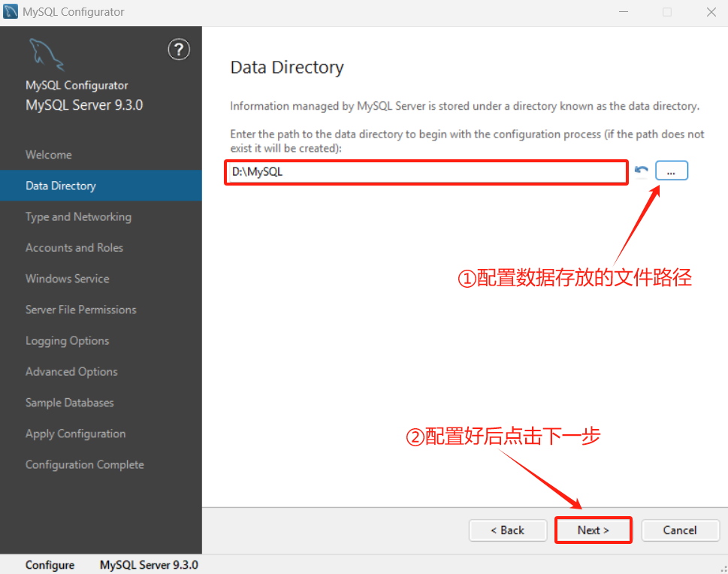Click the MySQL Configurator title bar icon
The image size is (728, 574).
click(x=11, y=11)
